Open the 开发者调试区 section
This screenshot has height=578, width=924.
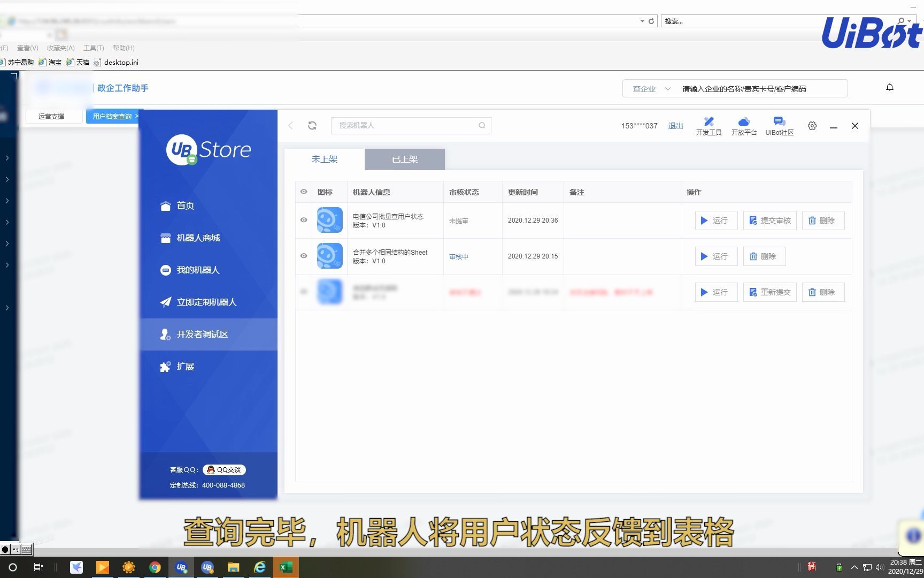coord(209,334)
